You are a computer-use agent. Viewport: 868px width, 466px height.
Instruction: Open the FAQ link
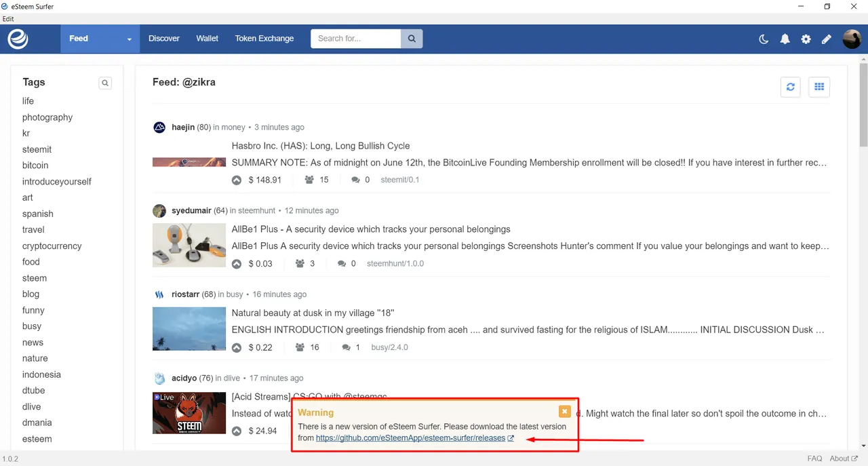click(814, 459)
